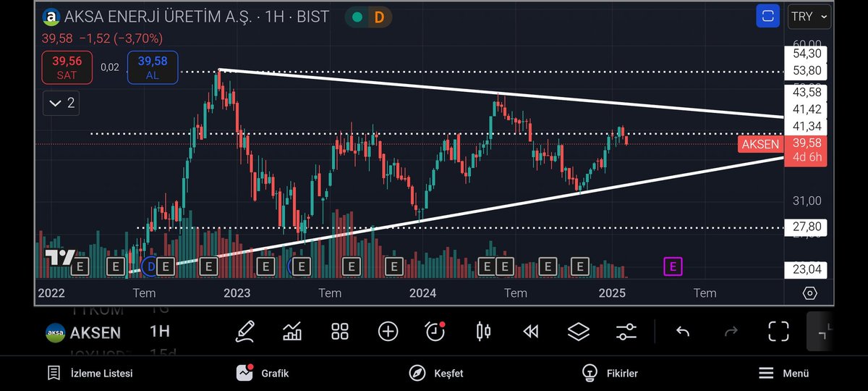Change chart type via candlestick icon
868x391 pixels.
pyautogui.click(x=483, y=332)
